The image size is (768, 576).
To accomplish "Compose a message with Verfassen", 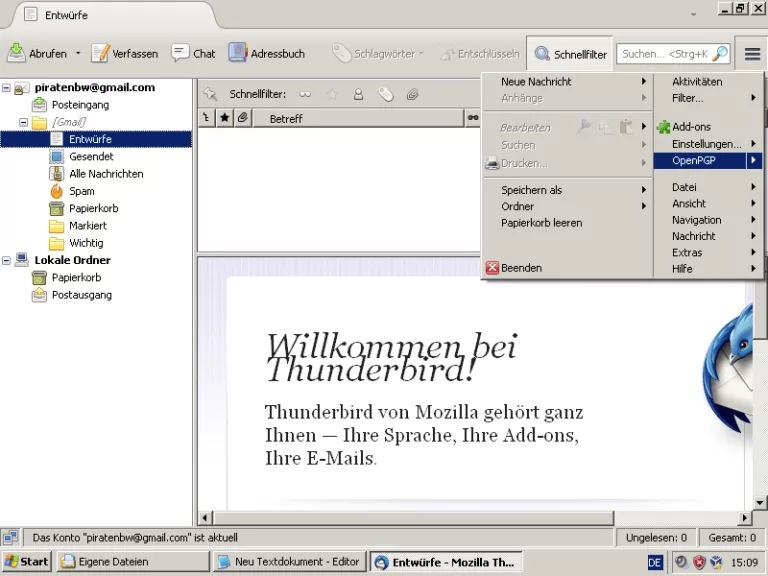I will 124,53.
